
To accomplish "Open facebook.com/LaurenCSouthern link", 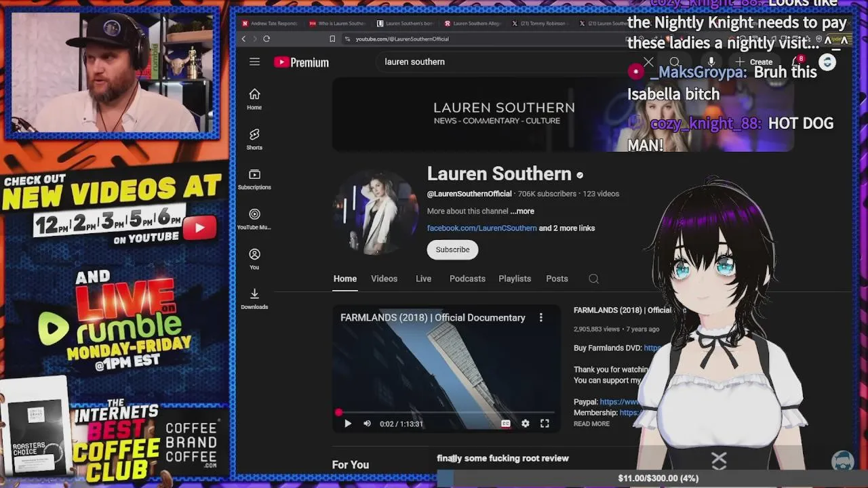I will (x=481, y=228).
